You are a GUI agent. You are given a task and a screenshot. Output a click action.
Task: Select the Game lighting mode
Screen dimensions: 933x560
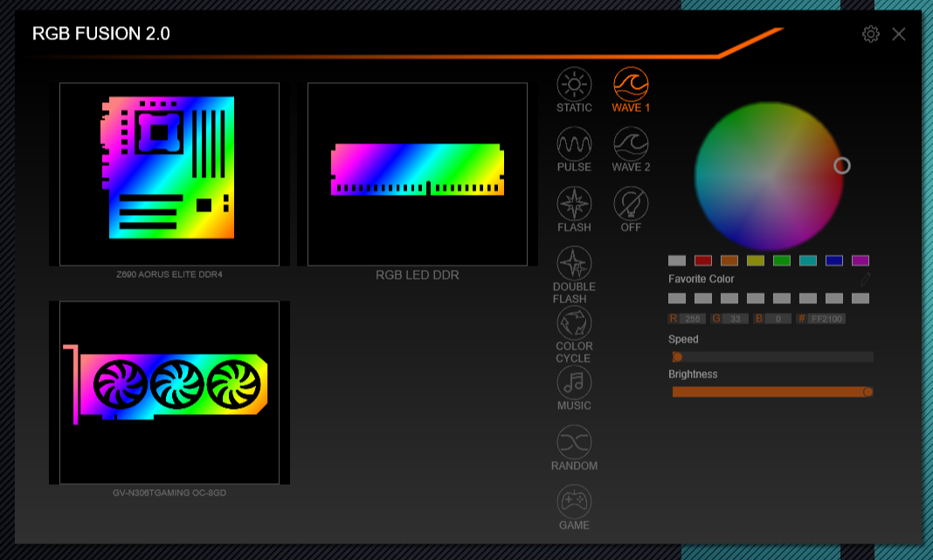tap(574, 508)
